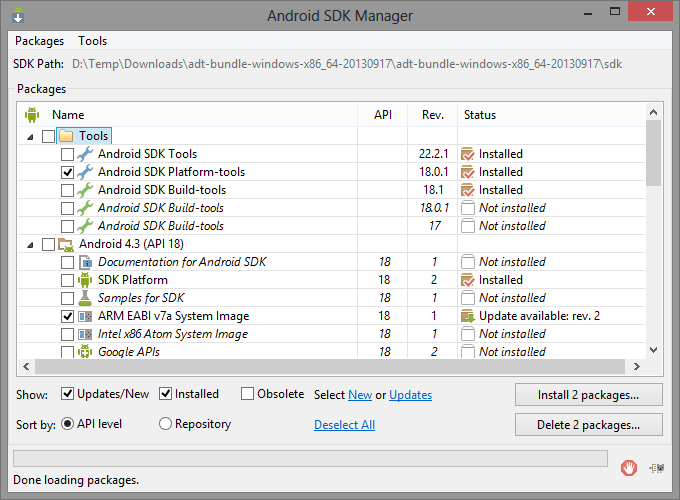Select the Google APIs row text
680x500 pixels.
(x=129, y=352)
